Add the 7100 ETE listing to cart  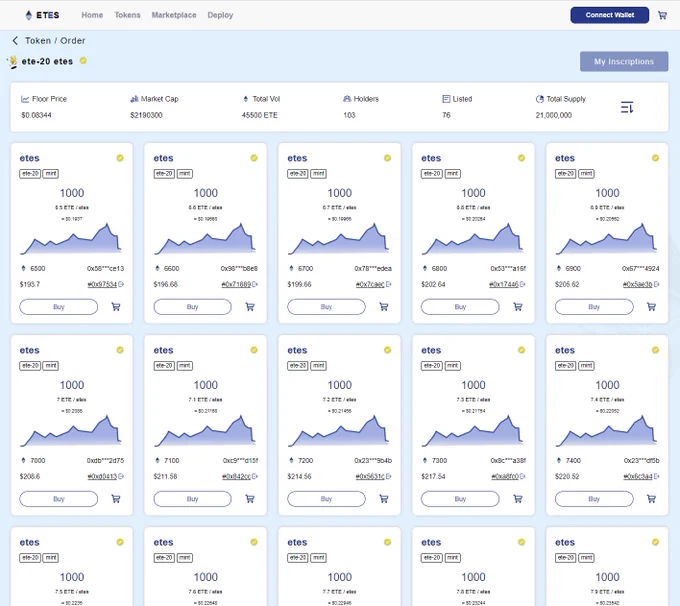pyautogui.click(x=250, y=499)
